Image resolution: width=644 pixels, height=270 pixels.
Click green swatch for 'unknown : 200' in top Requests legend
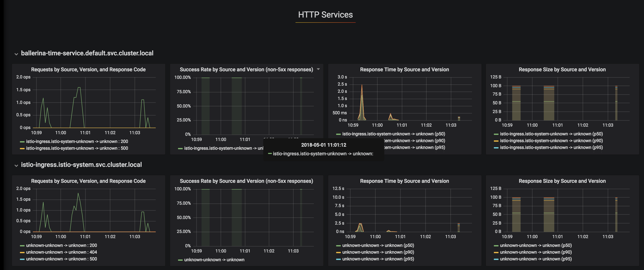[22, 142]
